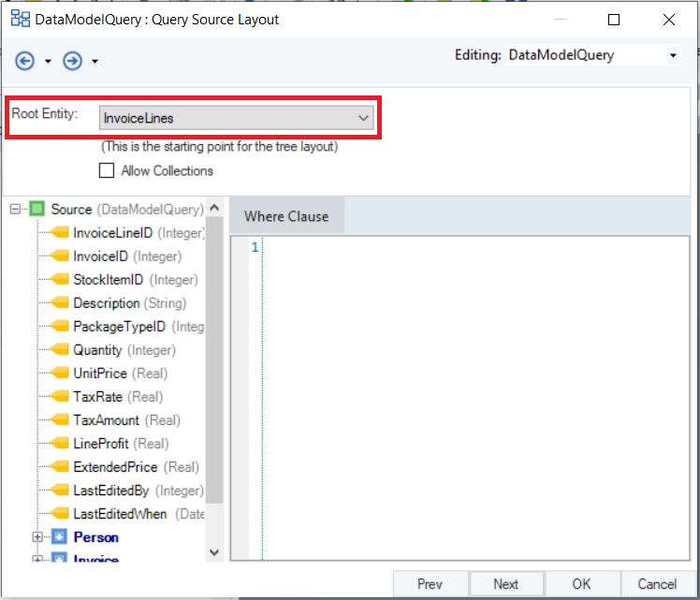Click the LastEditedWhen field tag icon
Viewport: 700px width, 600px height.
click(x=59, y=513)
